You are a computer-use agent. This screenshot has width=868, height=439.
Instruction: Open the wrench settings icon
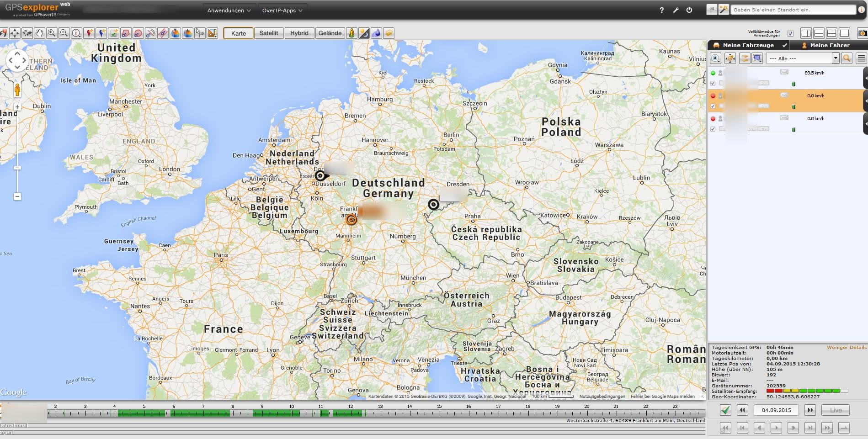click(x=676, y=10)
